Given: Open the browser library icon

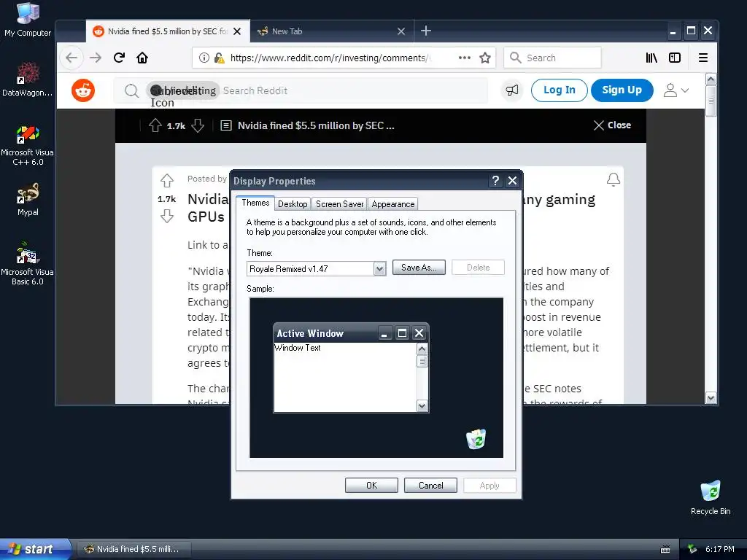Looking at the screenshot, I should 651,58.
